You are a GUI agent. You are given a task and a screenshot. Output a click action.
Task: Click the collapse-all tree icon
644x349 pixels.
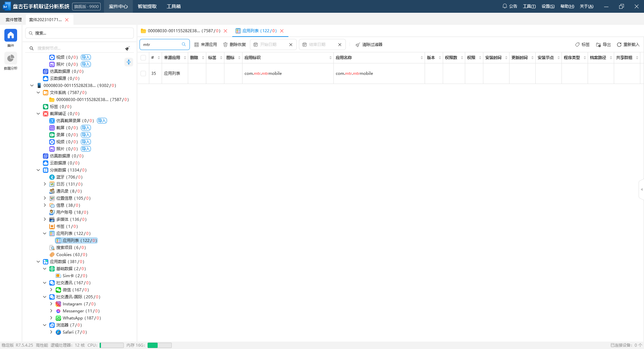click(129, 62)
